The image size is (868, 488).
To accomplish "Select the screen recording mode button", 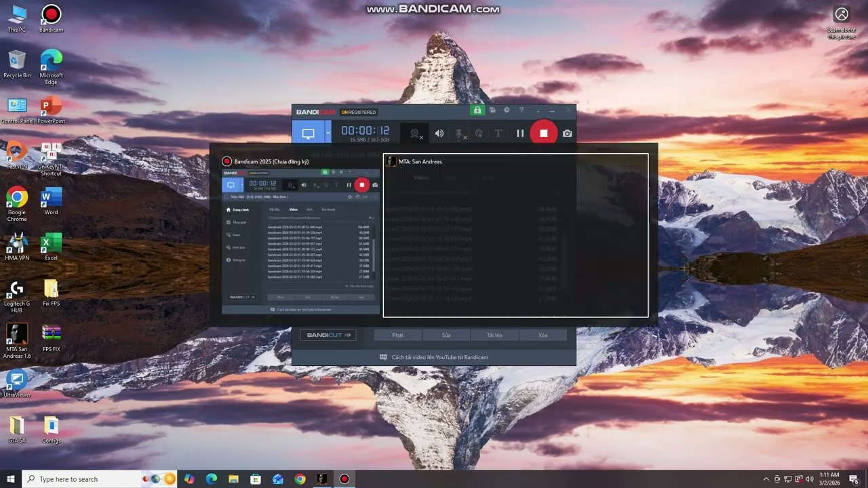I will tap(309, 134).
